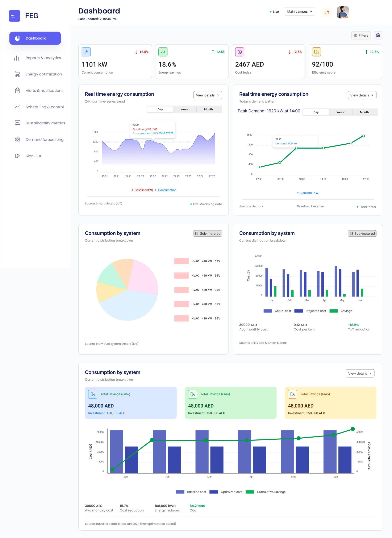392x538 pixels.
Task: Click Sub-metered badge beside the pie chart
Action: pyautogui.click(x=208, y=233)
